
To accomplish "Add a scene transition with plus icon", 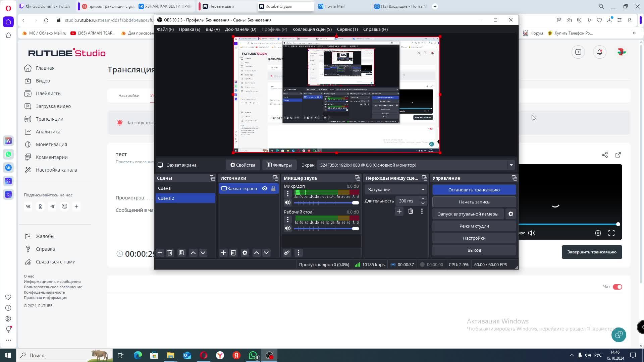I will (399, 211).
